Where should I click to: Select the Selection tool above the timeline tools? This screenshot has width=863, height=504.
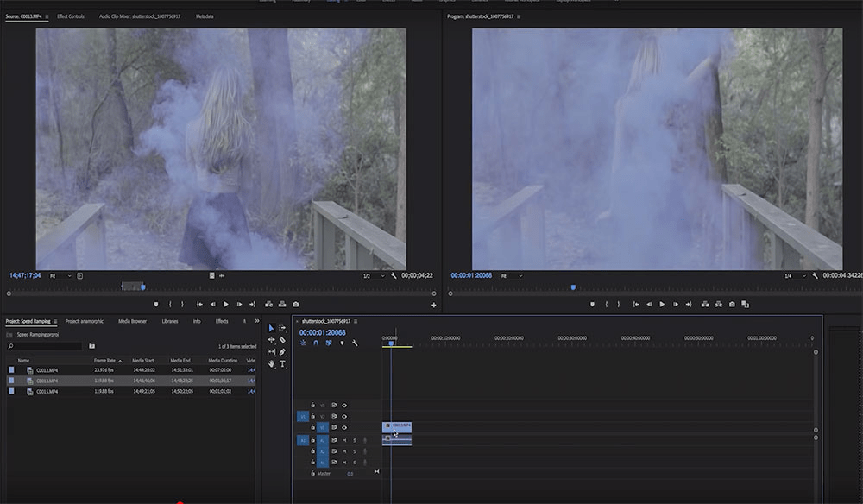(273, 330)
